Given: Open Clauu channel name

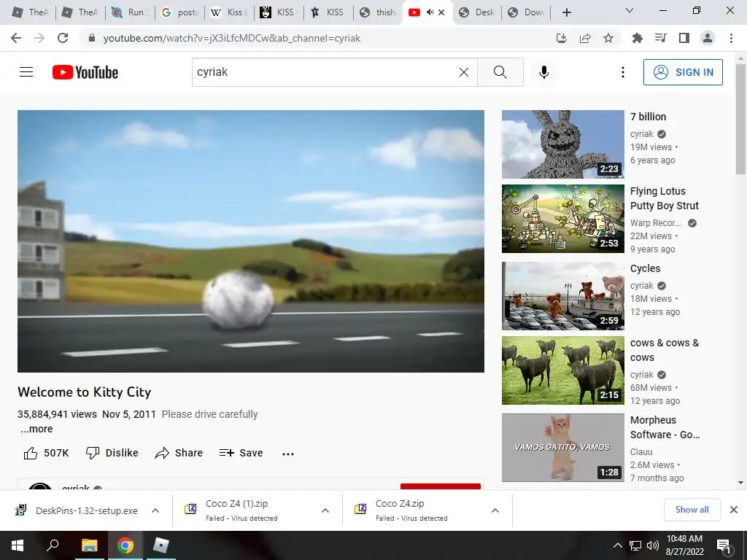Looking at the screenshot, I should tap(641, 451).
